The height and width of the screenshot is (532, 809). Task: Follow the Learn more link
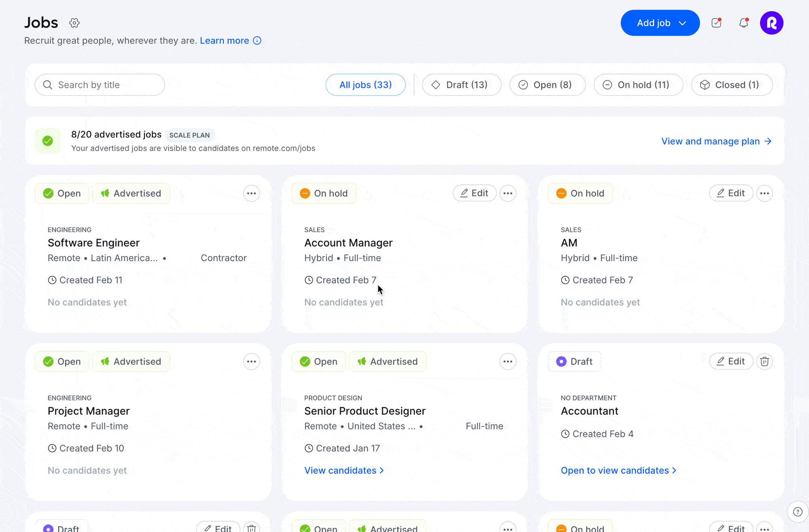pyautogui.click(x=224, y=40)
